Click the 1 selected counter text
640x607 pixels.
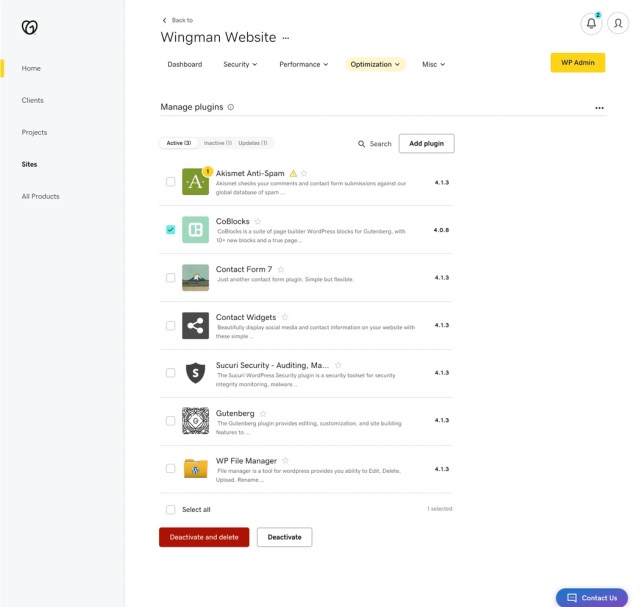pos(440,509)
